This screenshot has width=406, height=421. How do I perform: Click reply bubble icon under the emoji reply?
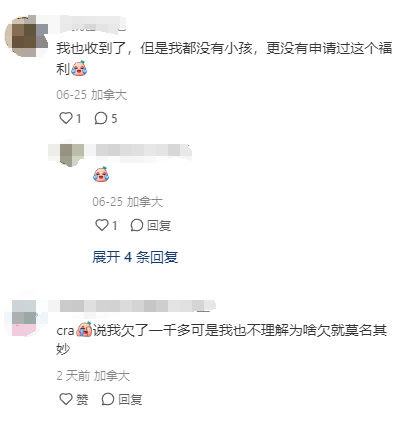coord(137,225)
